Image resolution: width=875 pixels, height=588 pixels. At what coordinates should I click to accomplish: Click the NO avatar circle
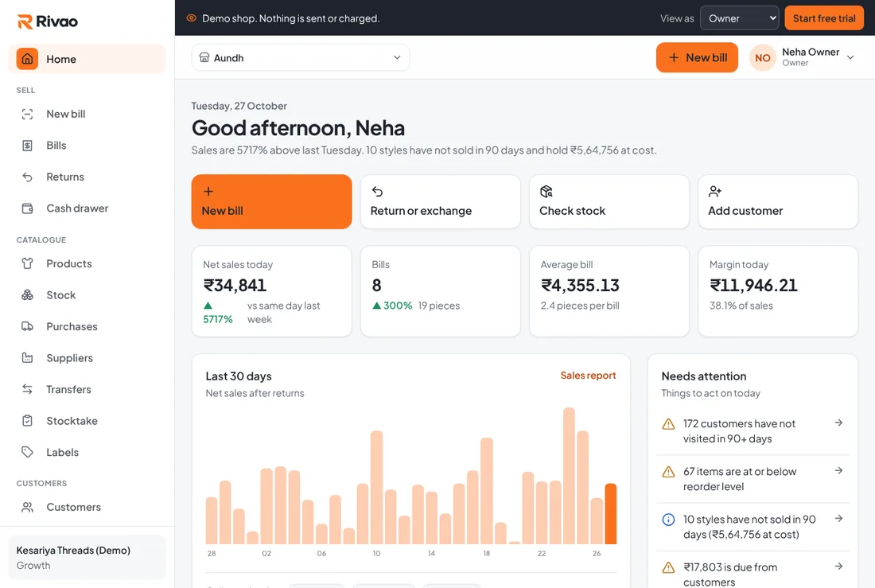(x=762, y=57)
